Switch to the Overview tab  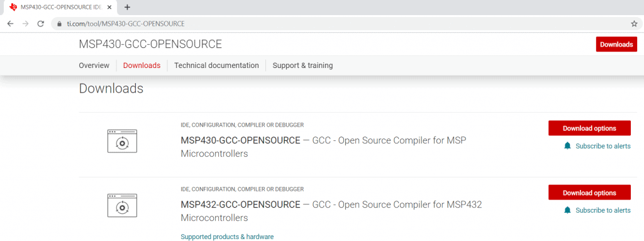pos(94,65)
